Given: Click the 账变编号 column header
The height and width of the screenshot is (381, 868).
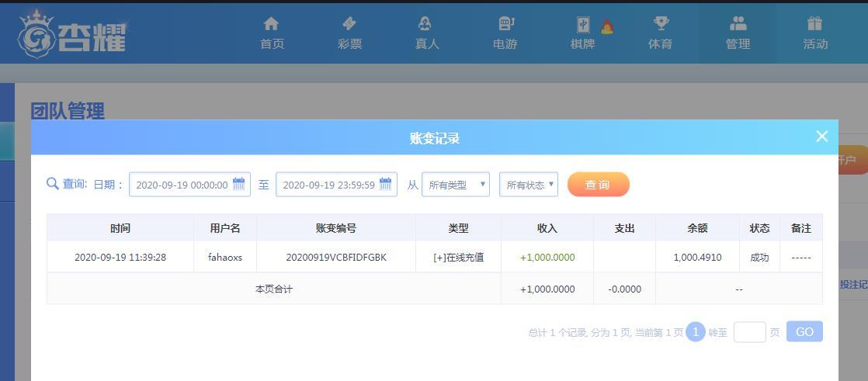Looking at the screenshot, I should click(336, 228).
